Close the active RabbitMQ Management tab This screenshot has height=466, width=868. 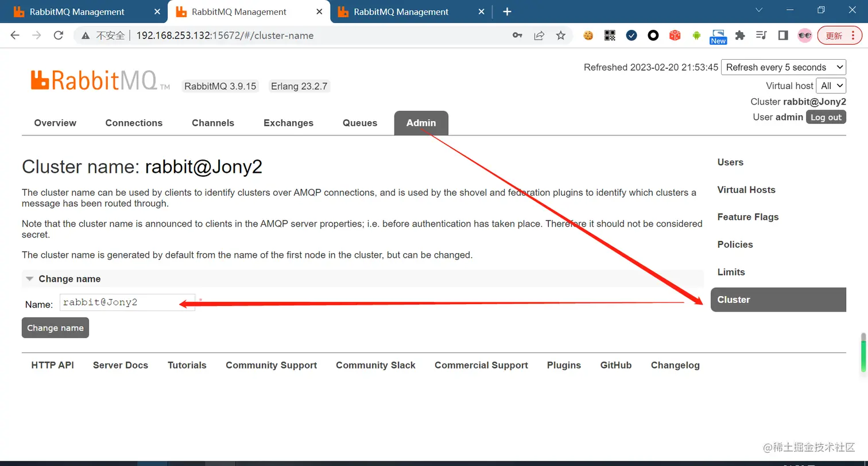[319, 11]
